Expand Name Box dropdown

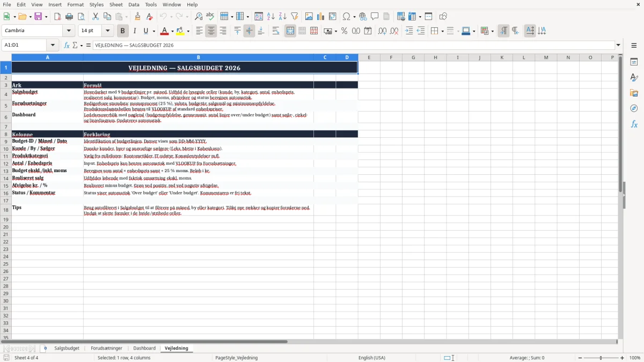[53, 45]
